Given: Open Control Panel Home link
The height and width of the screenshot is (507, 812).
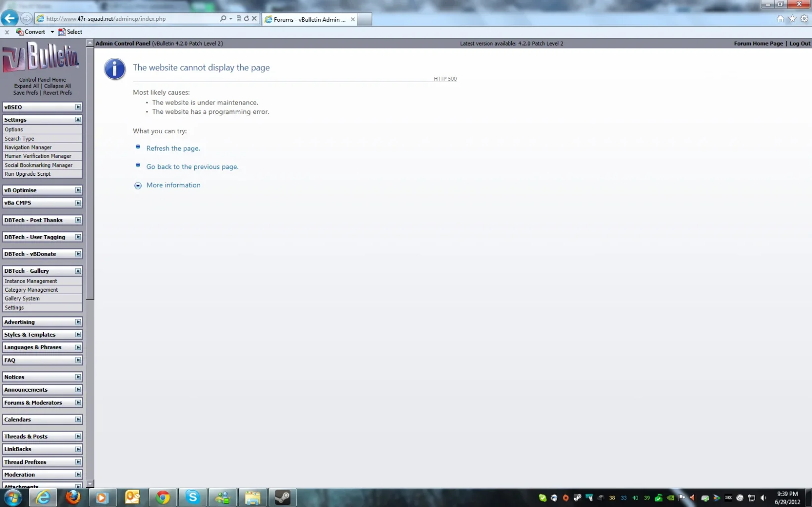Looking at the screenshot, I should click(42, 80).
